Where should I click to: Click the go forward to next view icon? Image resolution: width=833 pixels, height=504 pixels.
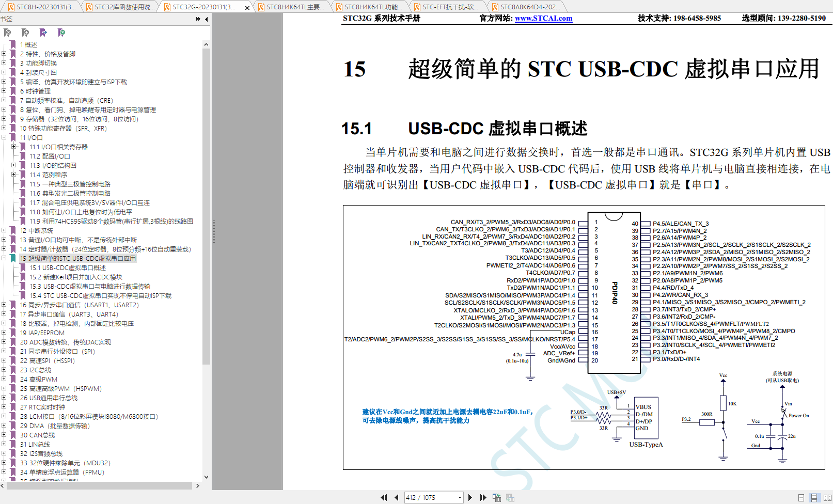(510, 497)
